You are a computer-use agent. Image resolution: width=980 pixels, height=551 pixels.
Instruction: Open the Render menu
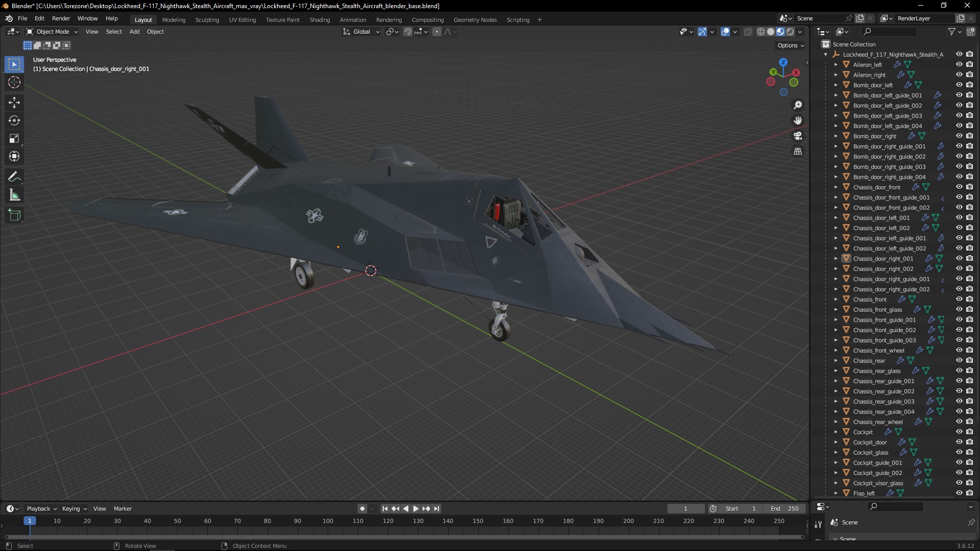pyautogui.click(x=61, y=18)
